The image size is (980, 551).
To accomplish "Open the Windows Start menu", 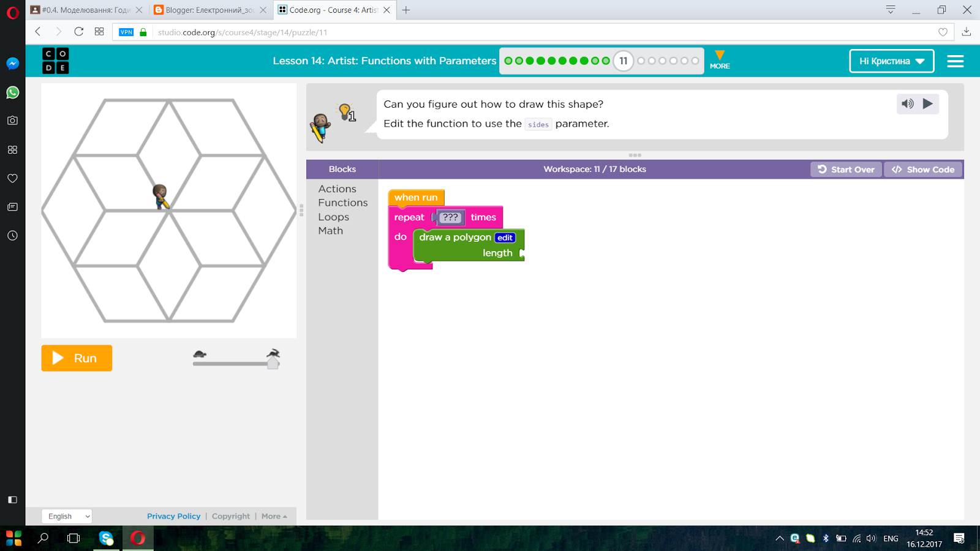I will click(x=13, y=538).
